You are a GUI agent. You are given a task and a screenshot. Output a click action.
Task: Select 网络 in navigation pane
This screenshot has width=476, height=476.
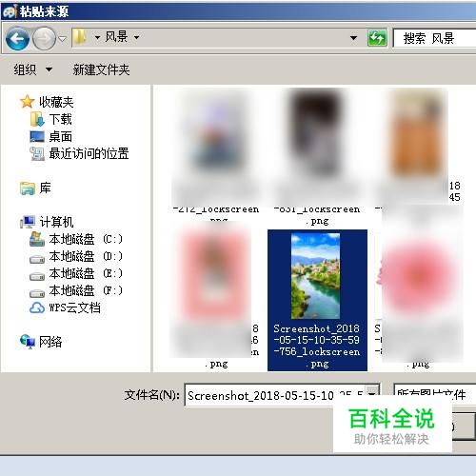(x=50, y=342)
